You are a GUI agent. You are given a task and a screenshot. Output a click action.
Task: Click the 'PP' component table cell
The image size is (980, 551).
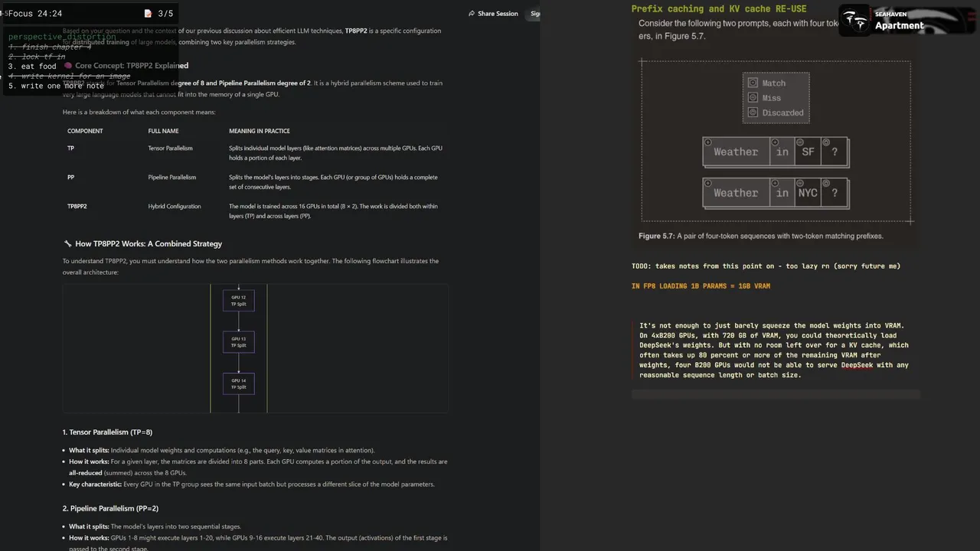[71, 177]
